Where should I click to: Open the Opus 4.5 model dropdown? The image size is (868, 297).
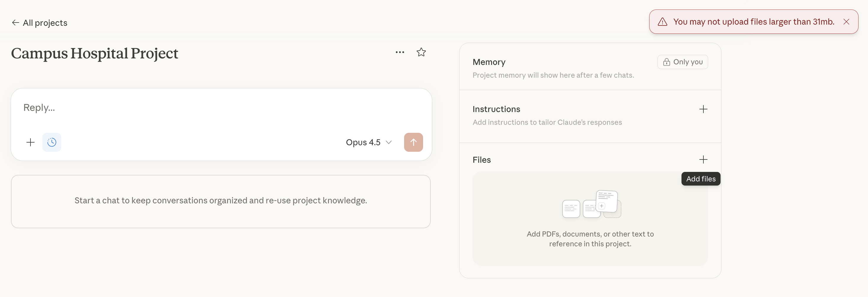368,143
